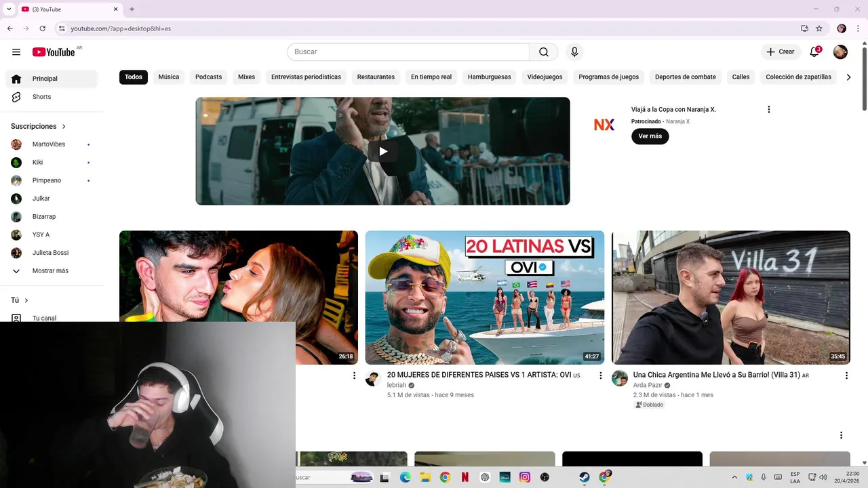Open the 20 Latinas vs OVI thumbnail

point(484,298)
